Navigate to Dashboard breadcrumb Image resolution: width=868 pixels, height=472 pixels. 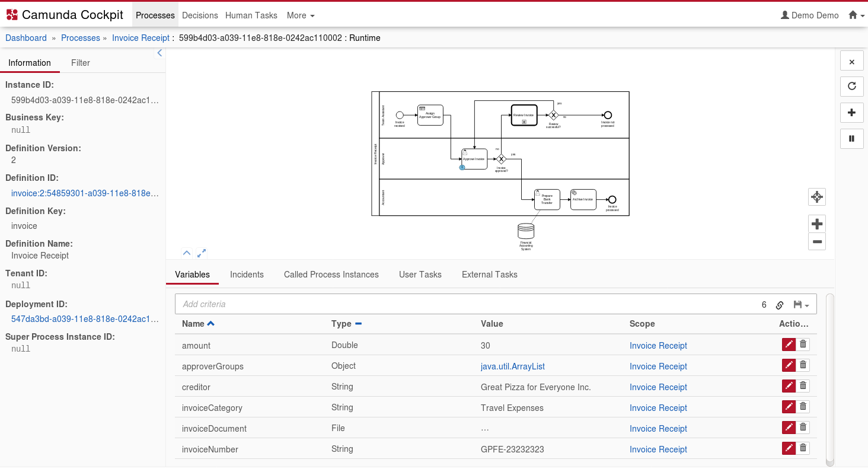[26, 38]
